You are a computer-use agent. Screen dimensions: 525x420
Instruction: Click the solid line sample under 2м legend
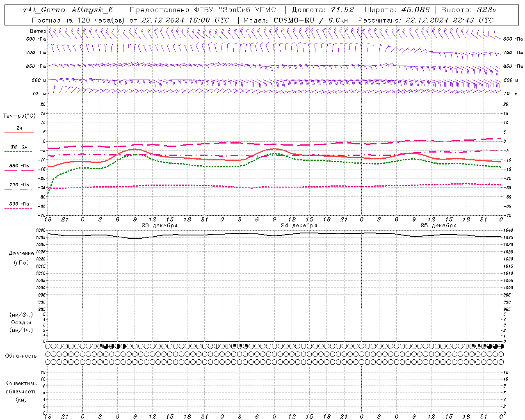click(x=19, y=133)
